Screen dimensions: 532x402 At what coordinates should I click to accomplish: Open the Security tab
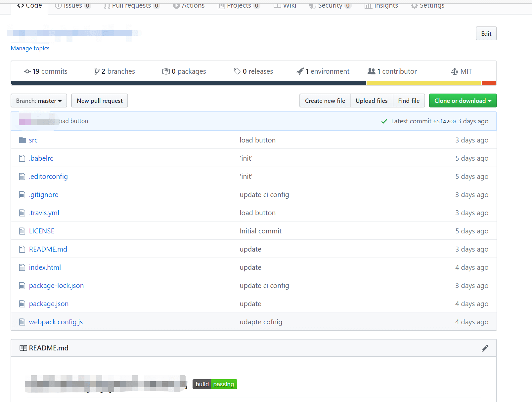[x=330, y=6]
